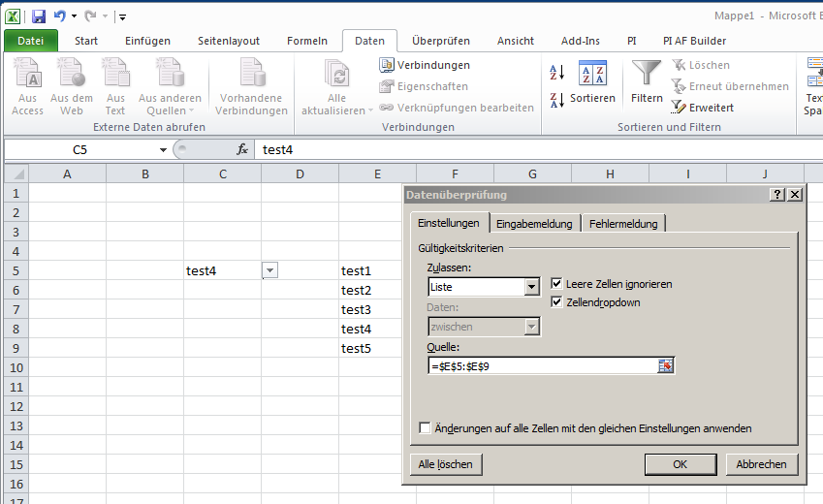Viewport: 823px width, 504px height.
Task: Import data using Aus Access icon
Action: coord(27,87)
